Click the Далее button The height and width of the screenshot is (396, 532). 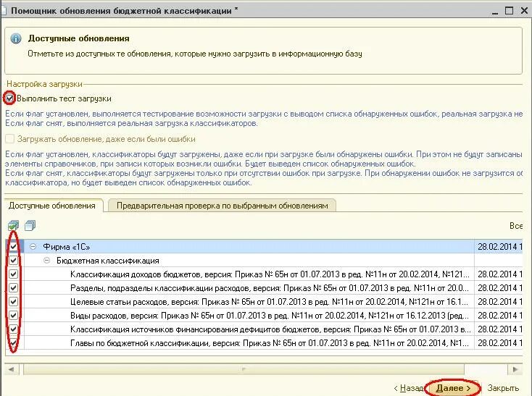(453, 388)
